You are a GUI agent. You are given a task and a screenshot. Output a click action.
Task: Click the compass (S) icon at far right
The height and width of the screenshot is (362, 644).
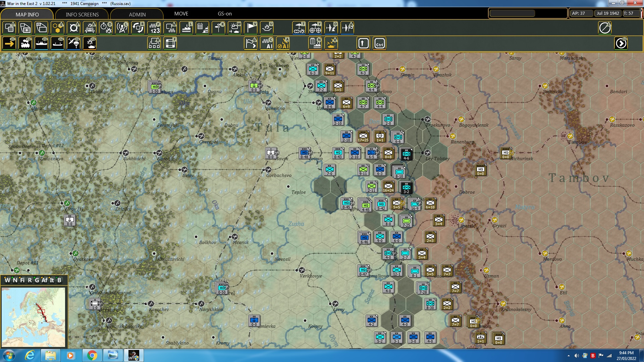click(x=605, y=28)
